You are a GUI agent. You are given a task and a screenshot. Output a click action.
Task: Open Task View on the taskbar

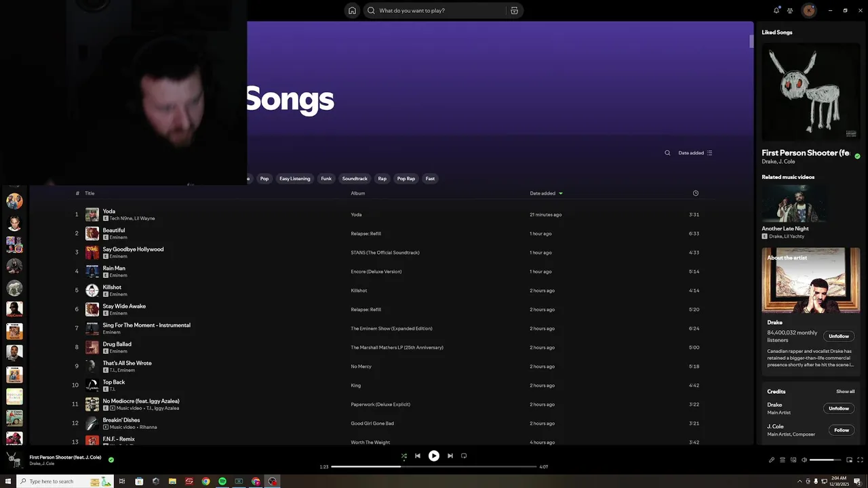(122, 481)
